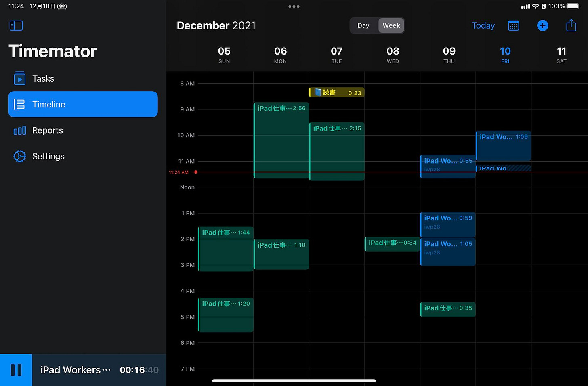Open the 読書 0:23 entry on Tuesday
This screenshot has width=588, height=386.
pos(337,92)
